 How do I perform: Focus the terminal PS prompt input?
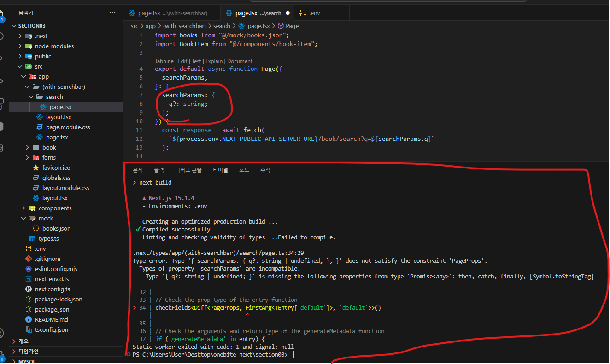(x=293, y=355)
